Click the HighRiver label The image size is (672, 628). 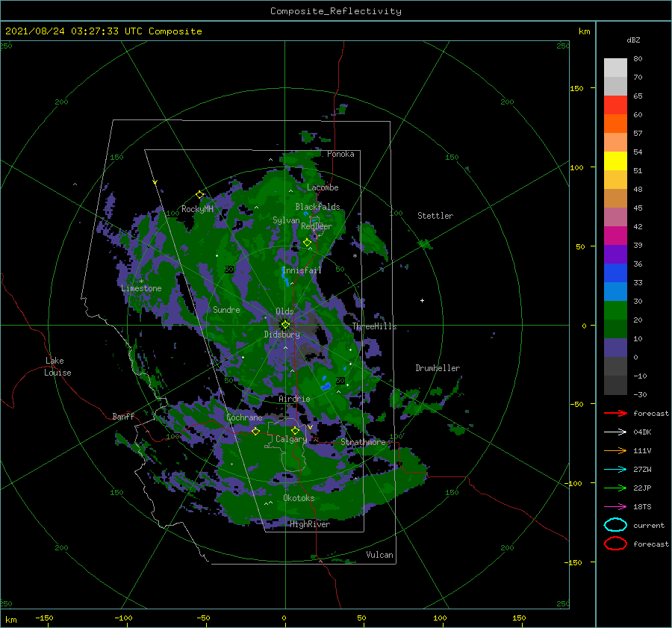[309, 524]
